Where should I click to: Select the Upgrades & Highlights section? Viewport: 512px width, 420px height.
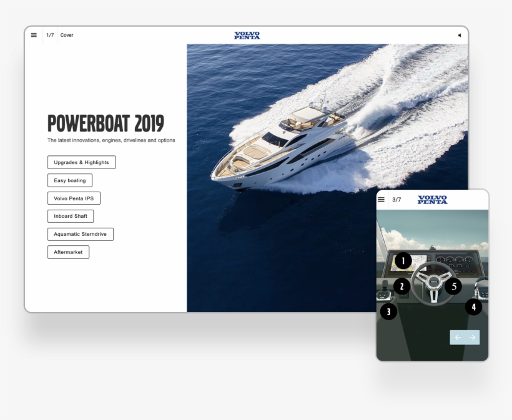coord(81,162)
